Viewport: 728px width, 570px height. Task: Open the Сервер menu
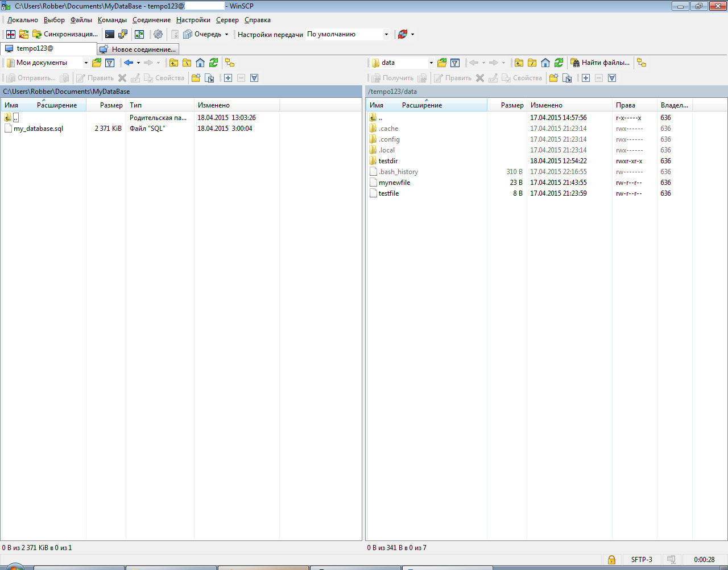coord(227,20)
